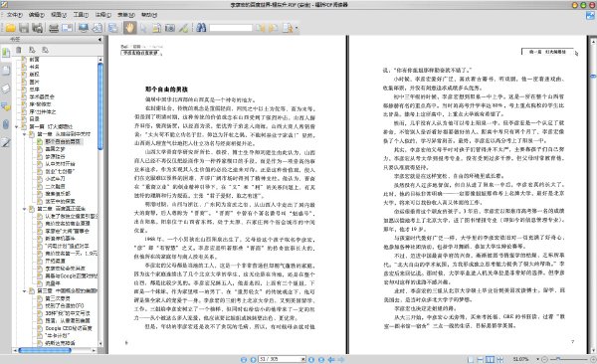Select the 版权 bookmark

pyautogui.click(x=34, y=75)
